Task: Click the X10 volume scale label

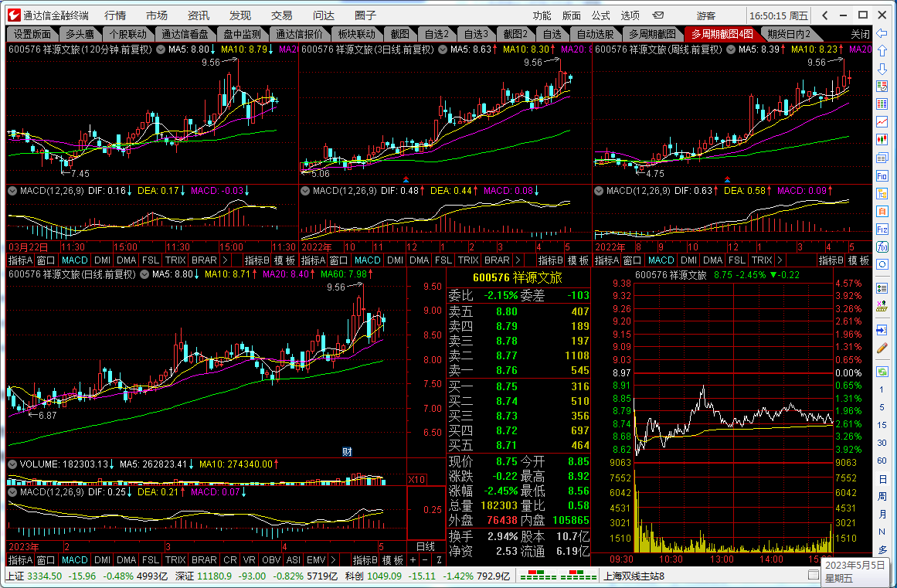Action: [x=416, y=479]
